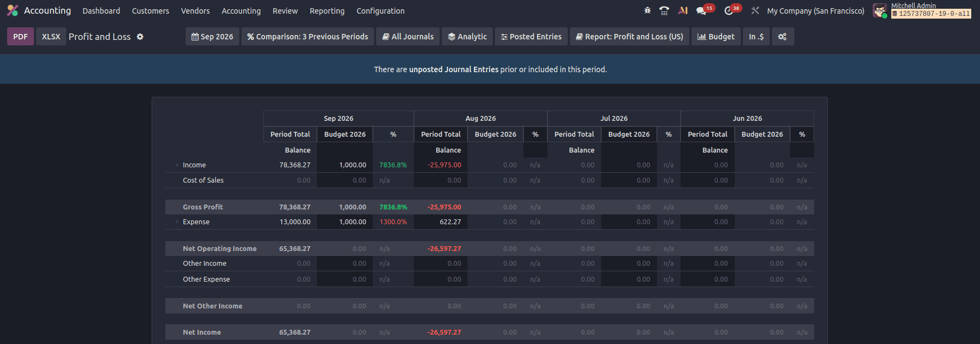Open the All Journals filter
Image resolution: width=980 pixels, height=344 pixels.
point(408,37)
